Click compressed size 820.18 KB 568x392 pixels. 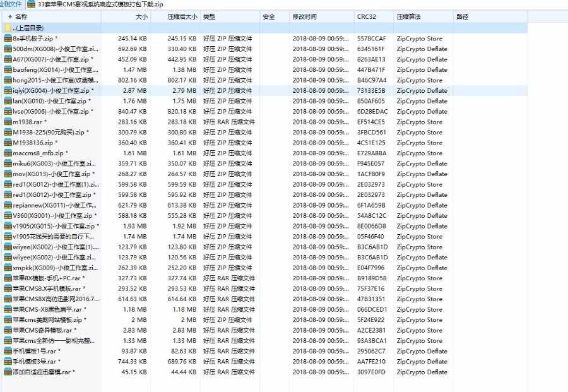[182, 112]
